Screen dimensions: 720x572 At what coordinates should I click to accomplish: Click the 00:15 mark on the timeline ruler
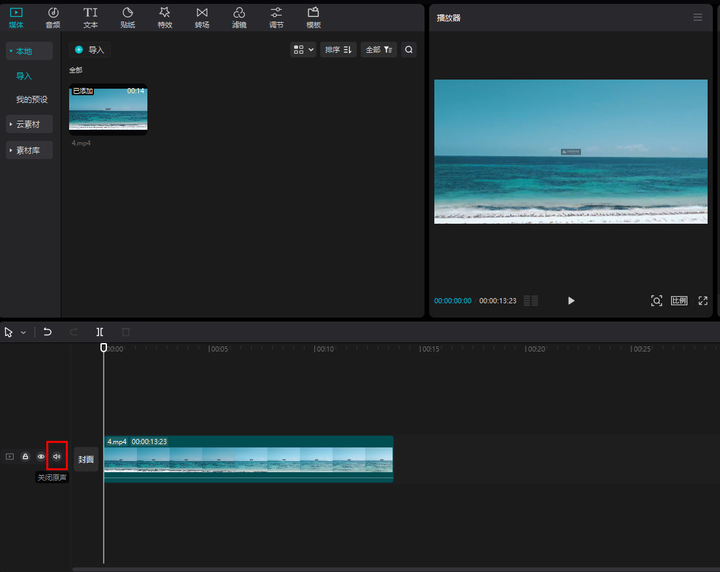click(429, 349)
